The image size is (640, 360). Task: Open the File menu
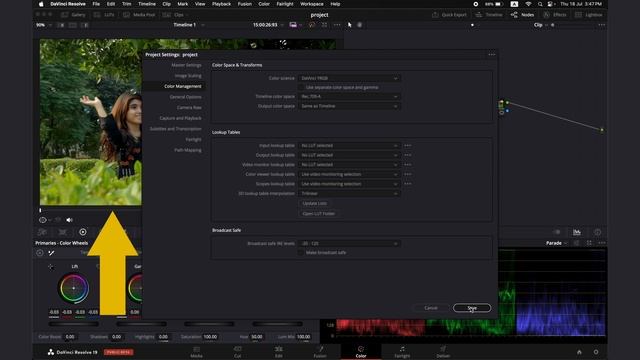[96, 4]
